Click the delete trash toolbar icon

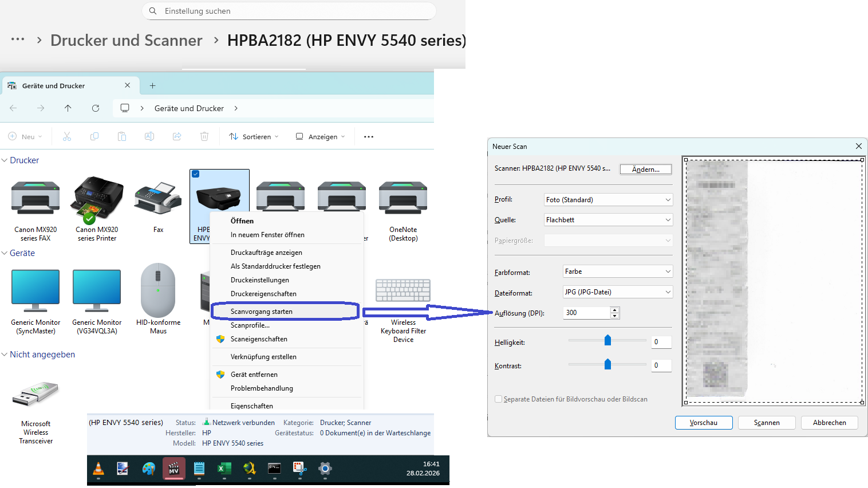[204, 136]
